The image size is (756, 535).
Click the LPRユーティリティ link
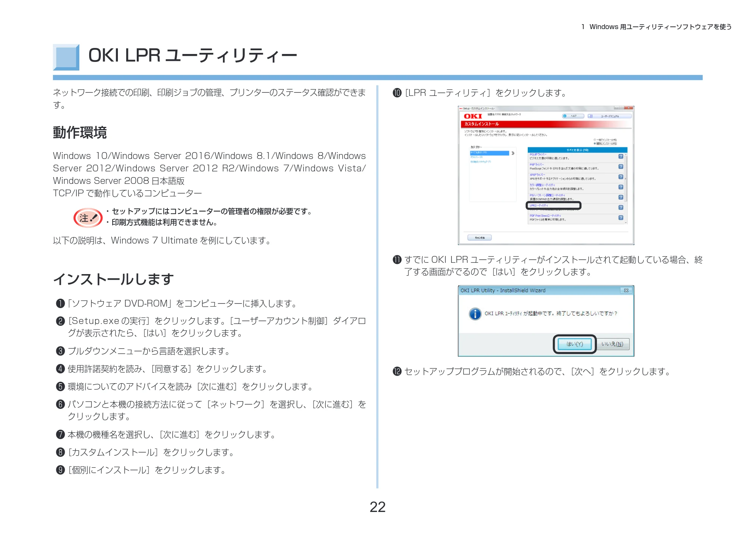point(539,205)
